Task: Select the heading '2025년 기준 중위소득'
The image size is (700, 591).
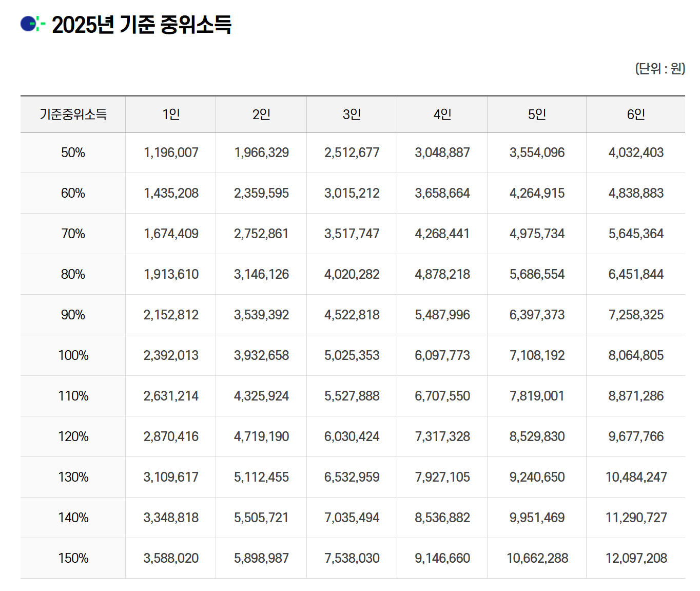Action: (142, 24)
